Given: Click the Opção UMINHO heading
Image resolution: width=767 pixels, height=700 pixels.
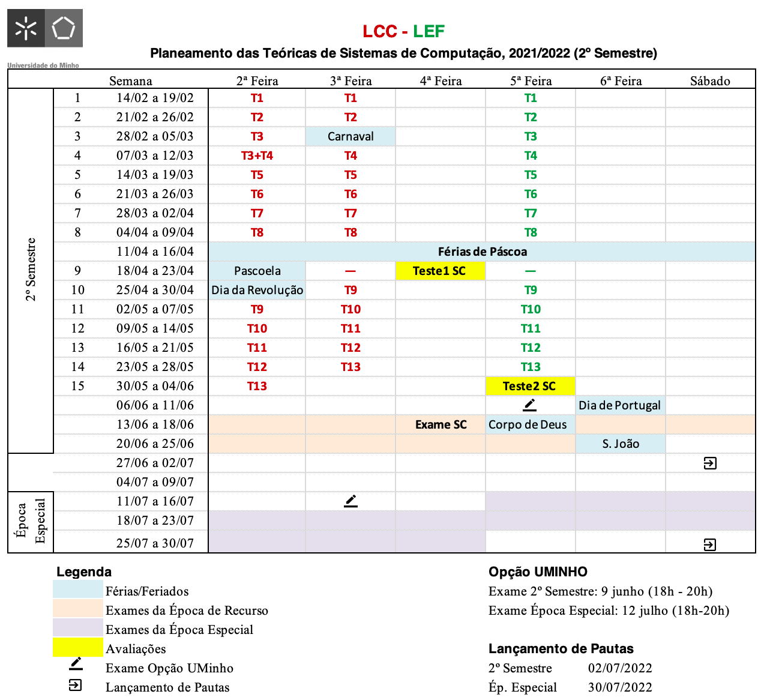Looking at the screenshot, I should 538,572.
